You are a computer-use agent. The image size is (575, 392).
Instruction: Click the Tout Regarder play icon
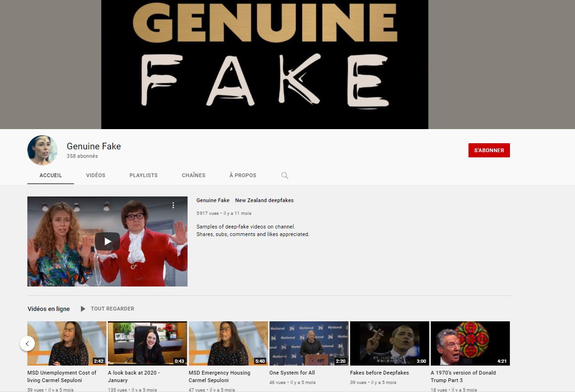point(83,309)
